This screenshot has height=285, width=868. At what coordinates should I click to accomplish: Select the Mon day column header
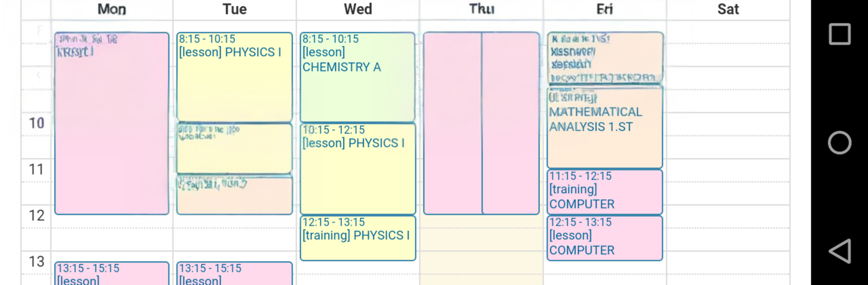coord(112,9)
